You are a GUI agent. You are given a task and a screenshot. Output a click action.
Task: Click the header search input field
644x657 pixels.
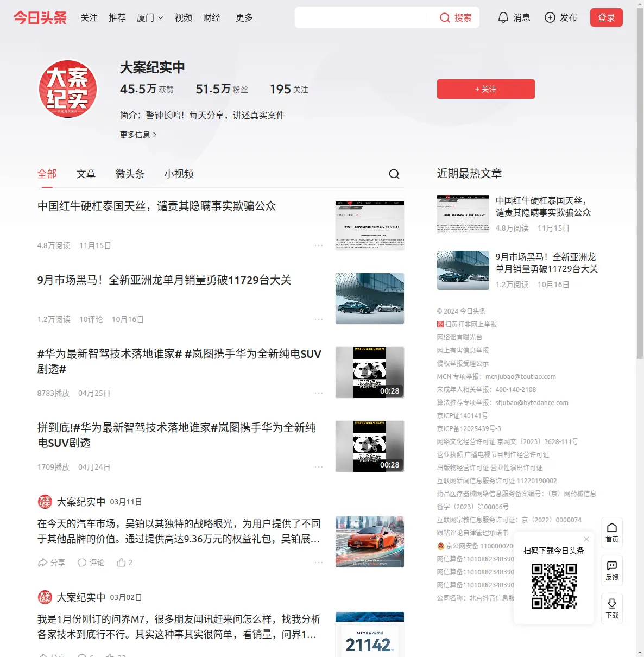(x=362, y=17)
